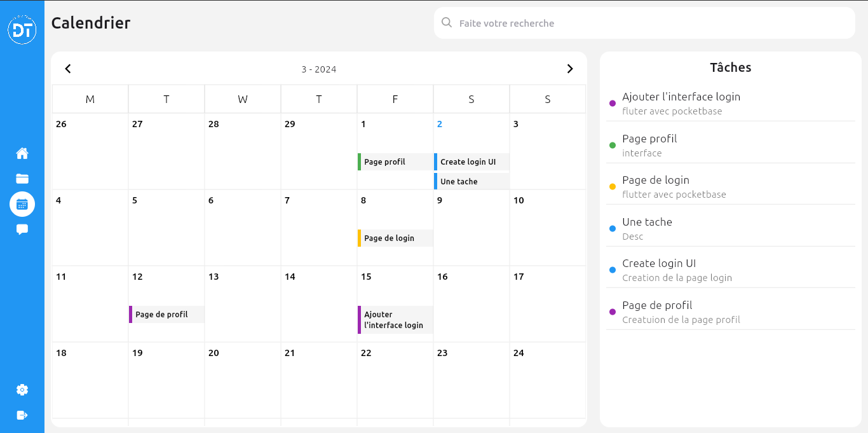Click 'fluter avec pocketbase' task description

[x=672, y=111]
